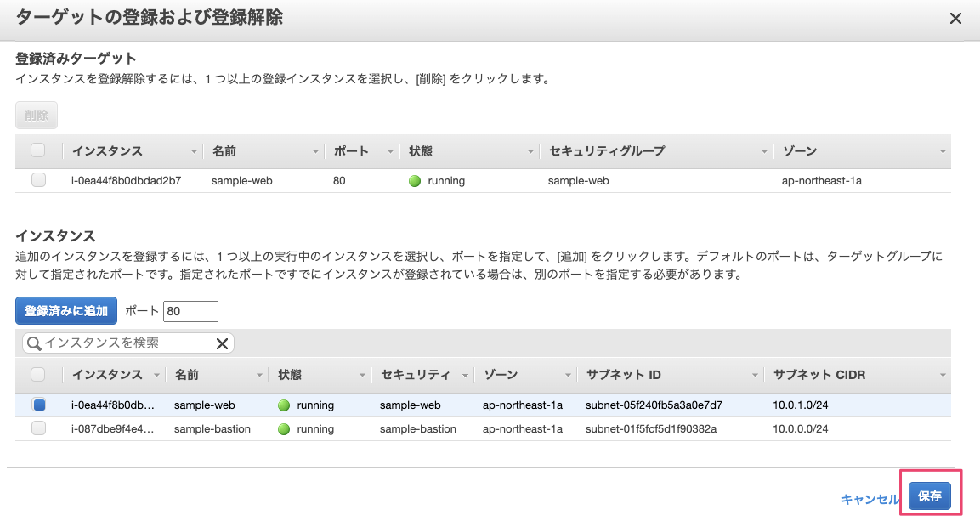This screenshot has width=980, height=527.
Task: Click the キャンセル link
Action: pos(870,499)
